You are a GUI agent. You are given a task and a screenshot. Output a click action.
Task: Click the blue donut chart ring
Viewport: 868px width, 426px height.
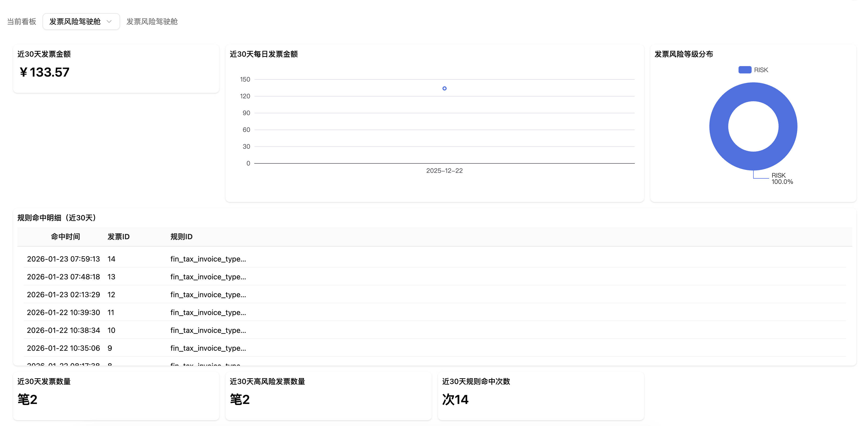point(719,127)
